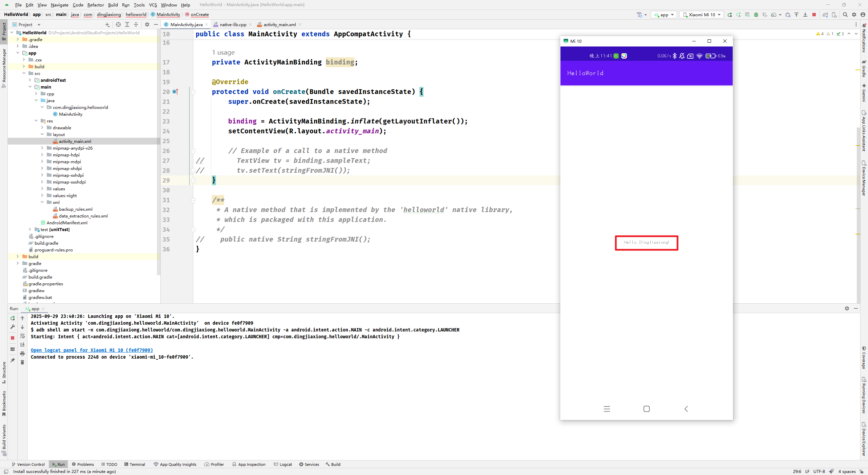Toggle pin tab in the Run panel
Viewport: 868px width, 475px height.
click(13, 360)
